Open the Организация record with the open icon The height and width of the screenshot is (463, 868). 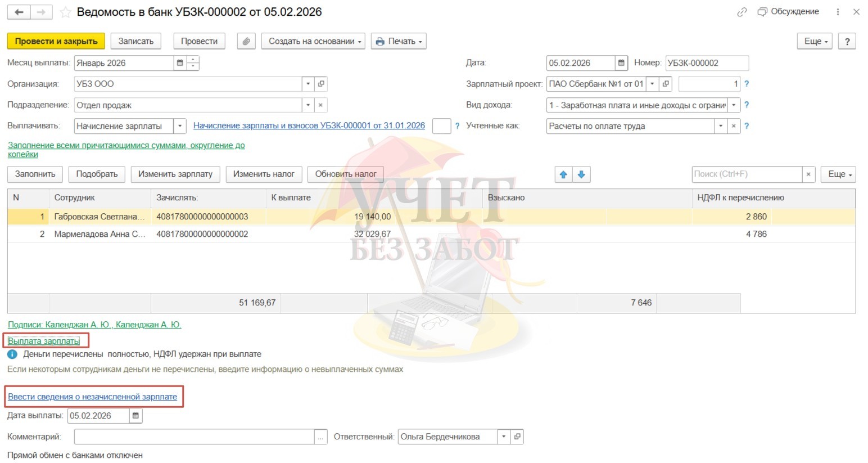[x=321, y=84]
